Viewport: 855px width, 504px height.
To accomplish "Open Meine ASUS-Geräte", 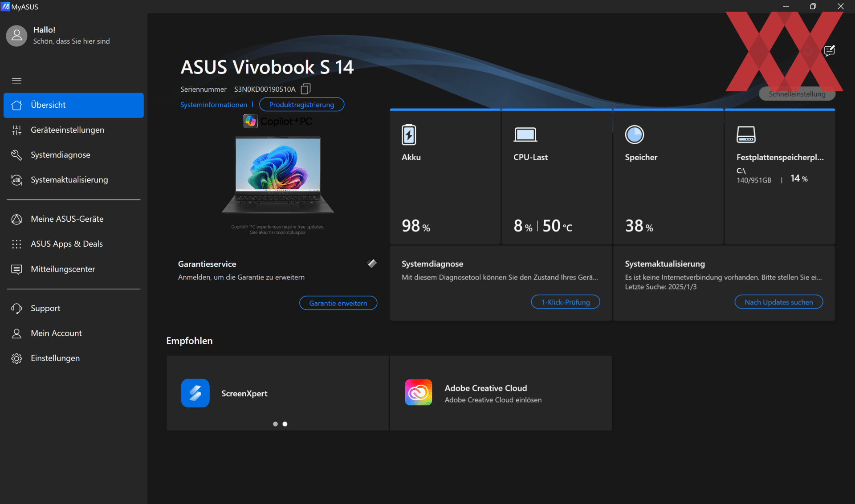I will [x=73, y=219].
